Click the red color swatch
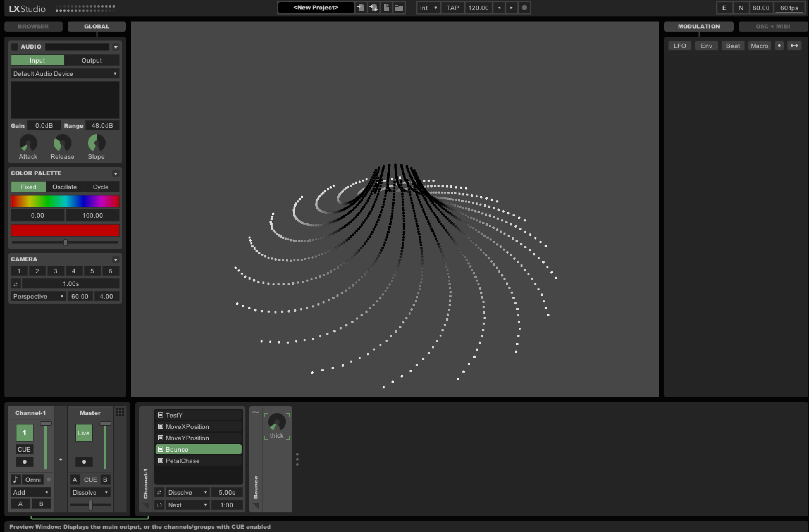The width and height of the screenshot is (809, 532). point(65,230)
